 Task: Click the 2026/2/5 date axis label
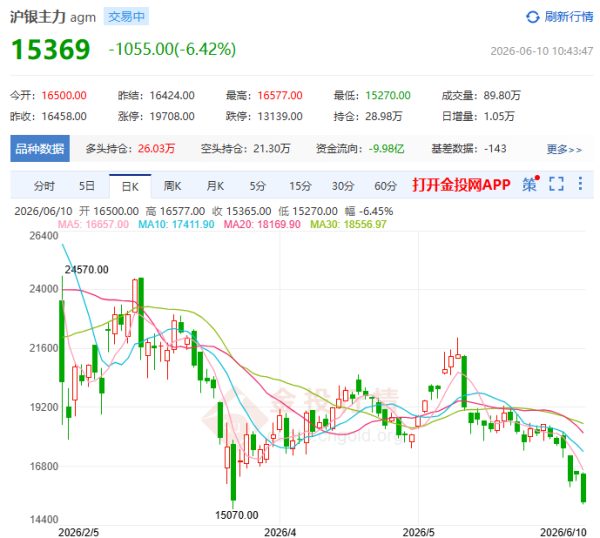click(x=78, y=532)
